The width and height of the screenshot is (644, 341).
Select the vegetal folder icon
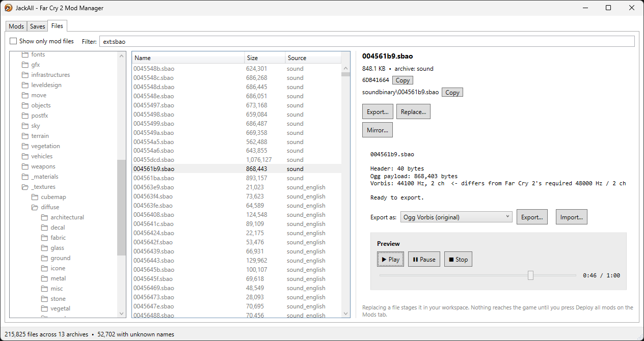coord(44,308)
